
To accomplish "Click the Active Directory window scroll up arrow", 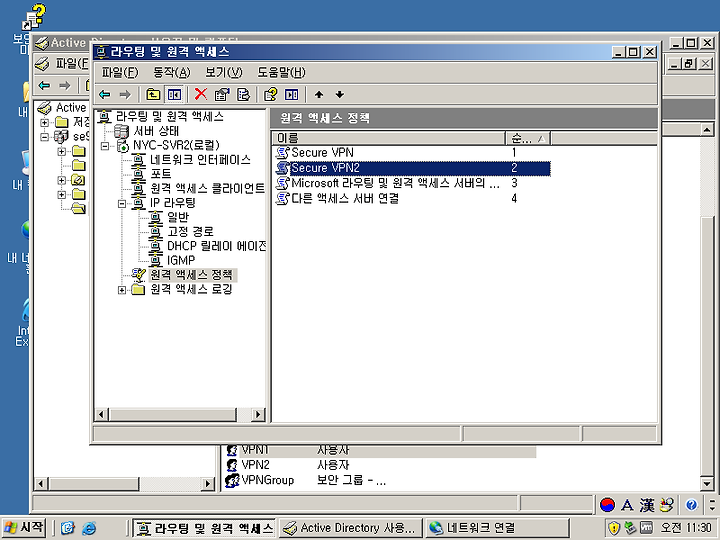I will pos(707,130).
